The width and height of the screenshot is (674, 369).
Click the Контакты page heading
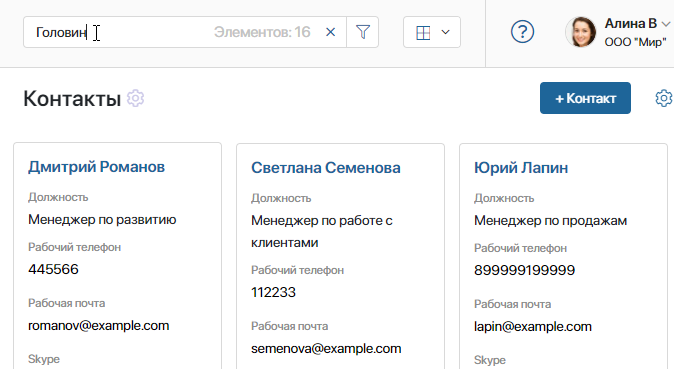(72, 99)
